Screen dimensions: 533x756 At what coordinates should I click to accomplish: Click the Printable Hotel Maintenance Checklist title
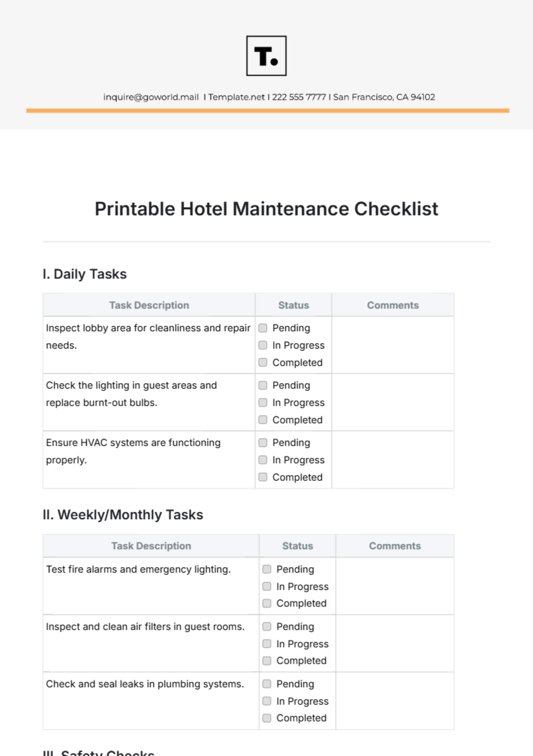tap(266, 209)
